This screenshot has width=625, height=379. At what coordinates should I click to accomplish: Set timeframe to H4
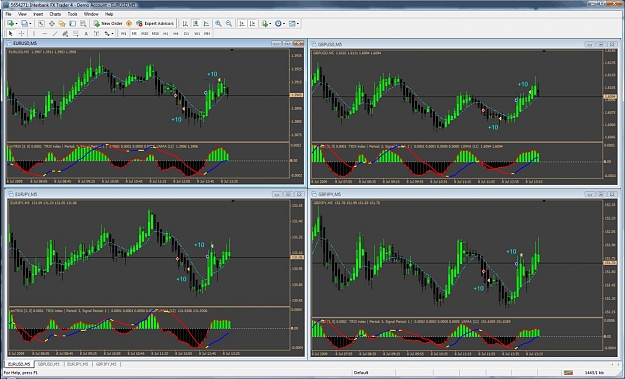click(x=176, y=33)
